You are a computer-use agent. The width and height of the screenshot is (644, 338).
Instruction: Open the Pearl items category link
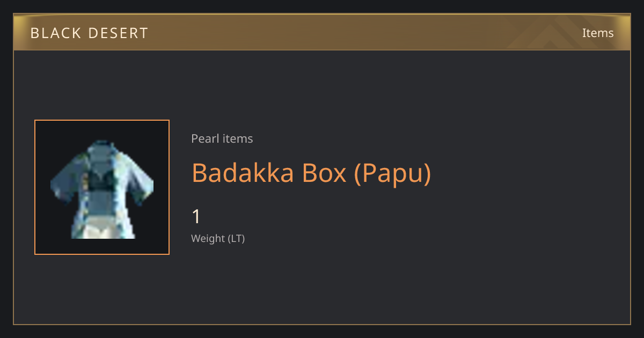[x=222, y=138]
